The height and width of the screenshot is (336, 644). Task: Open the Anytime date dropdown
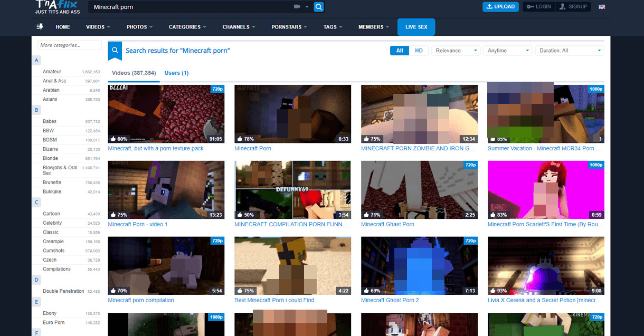tap(508, 51)
